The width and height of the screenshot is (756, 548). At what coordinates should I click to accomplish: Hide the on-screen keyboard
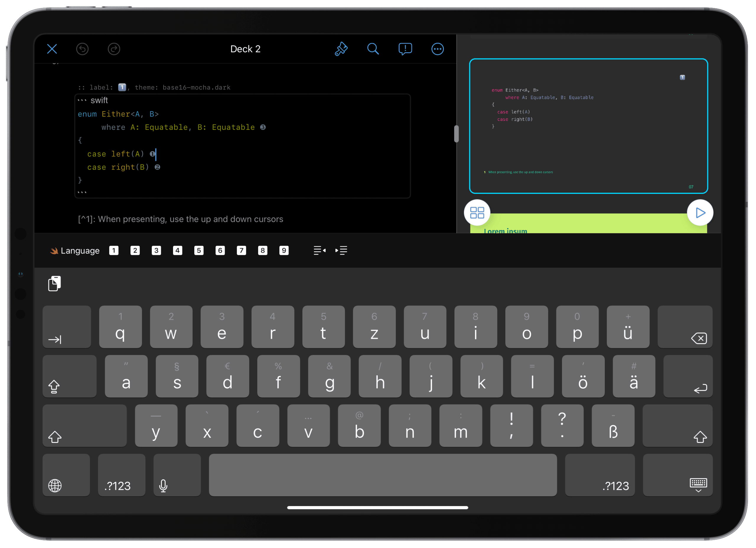pos(678,475)
